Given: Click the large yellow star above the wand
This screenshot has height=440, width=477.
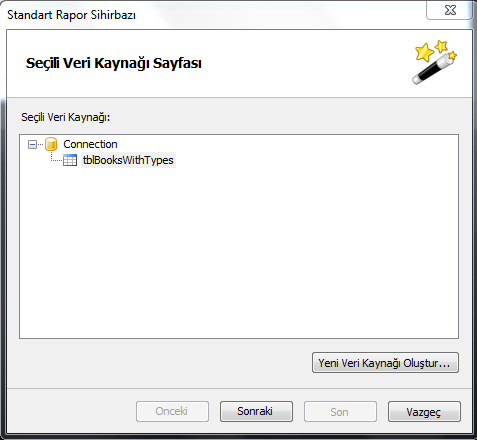Looking at the screenshot, I should point(424,53).
